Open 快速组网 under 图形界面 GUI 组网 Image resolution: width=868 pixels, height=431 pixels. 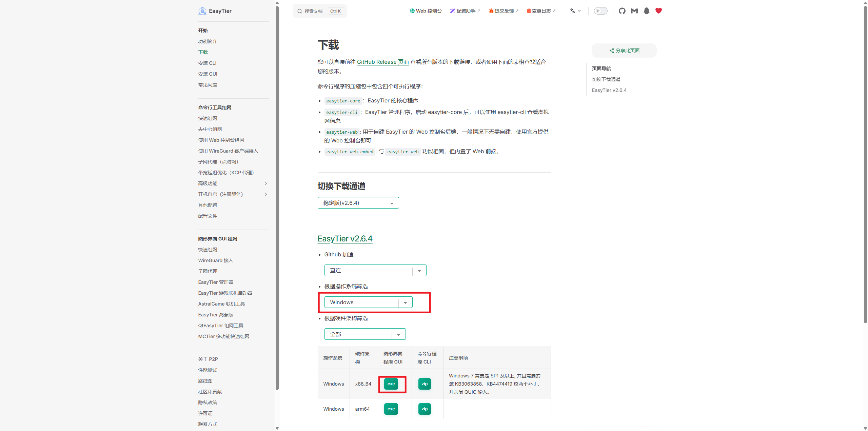pyautogui.click(x=208, y=250)
